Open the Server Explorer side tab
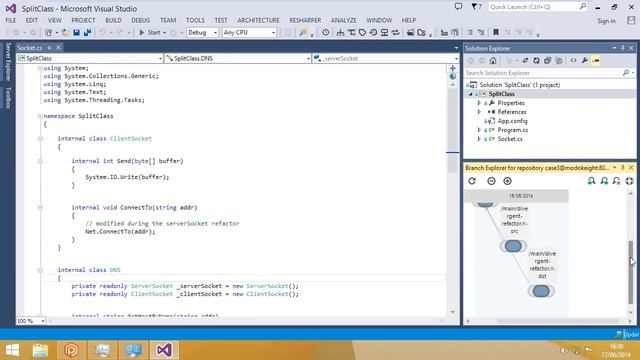This screenshot has height=360, width=640. click(x=8, y=61)
